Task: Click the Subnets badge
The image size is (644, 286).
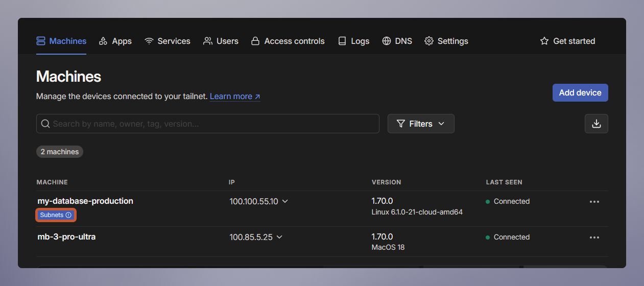Action: click(56, 215)
